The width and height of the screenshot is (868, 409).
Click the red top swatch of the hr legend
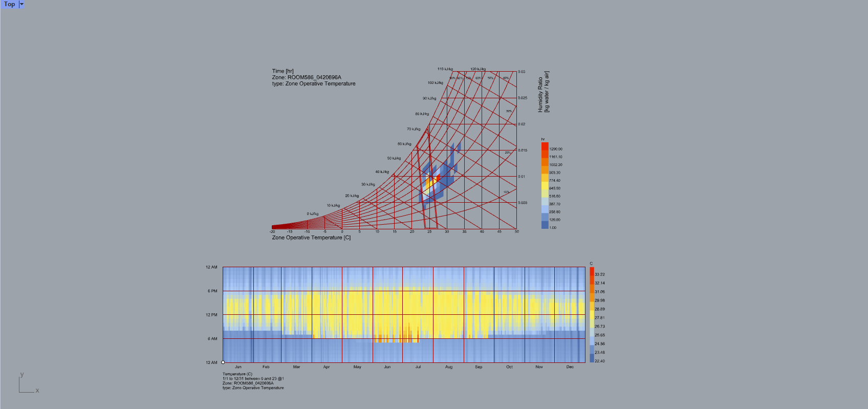tap(545, 146)
